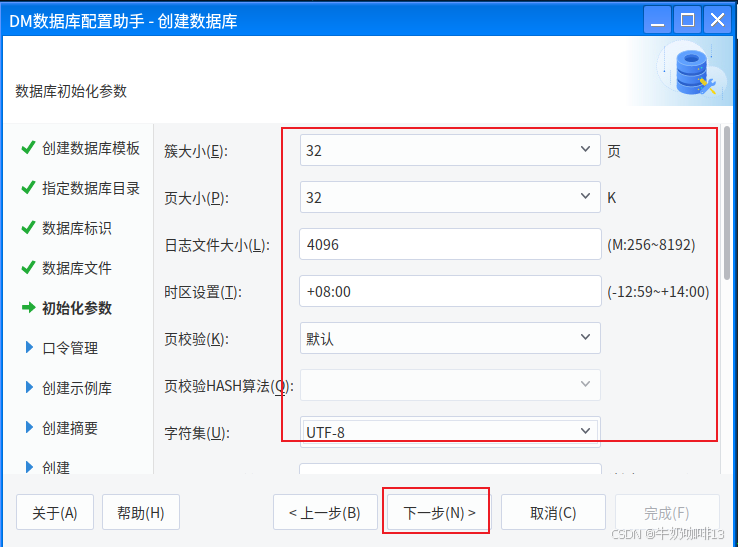Image resolution: width=738 pixels, height=547 pixels.
Task: Click blue triangle beside 创建摘要
Action: [29, 427]
